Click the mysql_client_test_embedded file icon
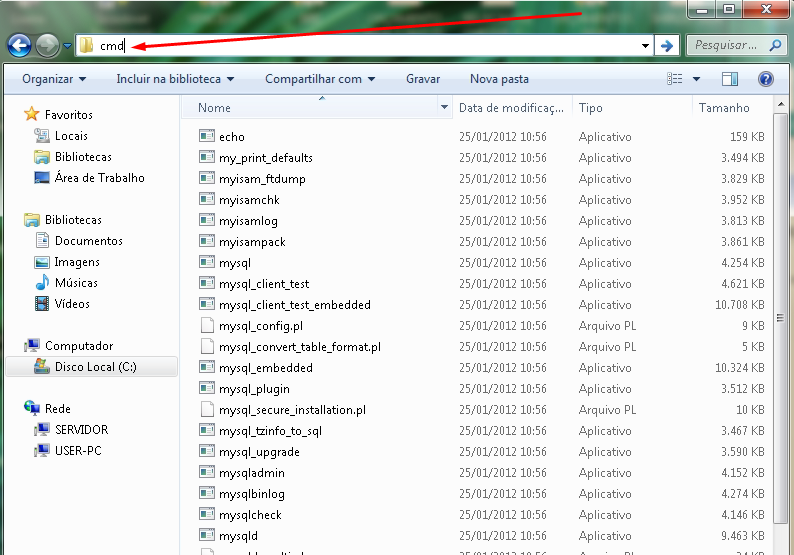794x555 pixels. (207, 304)
